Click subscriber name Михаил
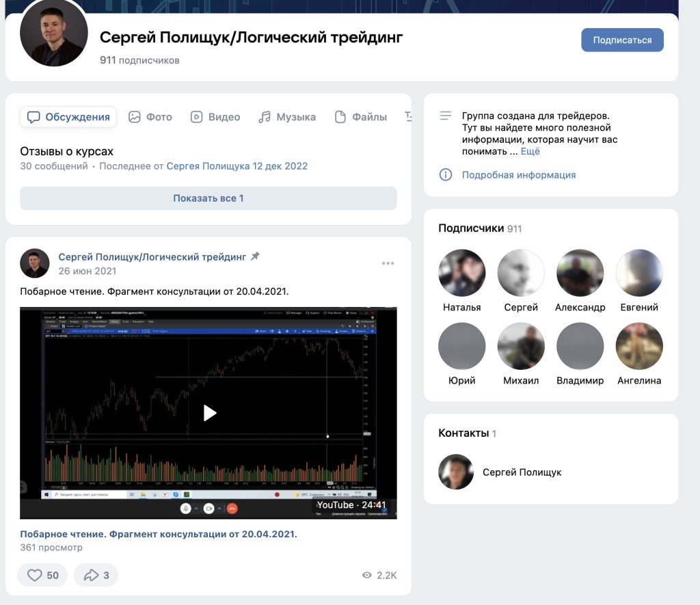This screenshot has height=605, width=700. click(520, 380)
